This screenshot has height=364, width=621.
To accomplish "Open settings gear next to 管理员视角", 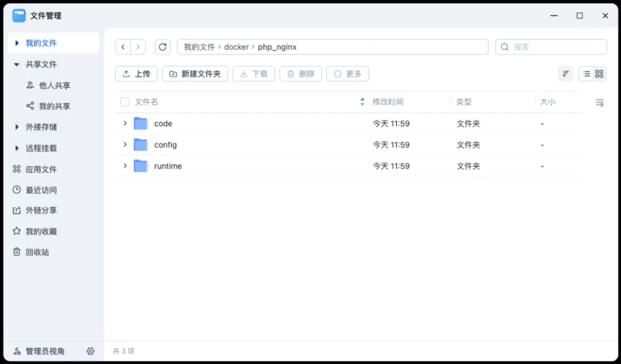I will coord(90,351).
